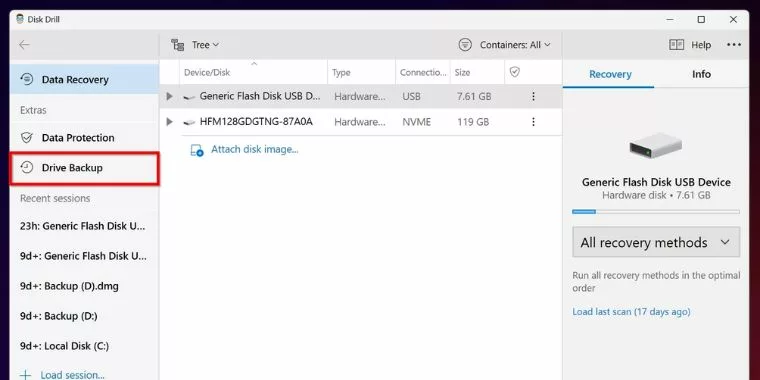Open the 9d+: Backup (D:) session
Screen dimensions: 760x380
(x=59, y=316)
